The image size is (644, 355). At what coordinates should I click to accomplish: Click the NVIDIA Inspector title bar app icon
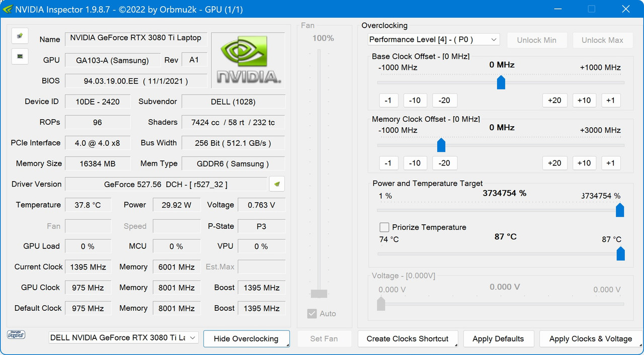tap(7, 9)
